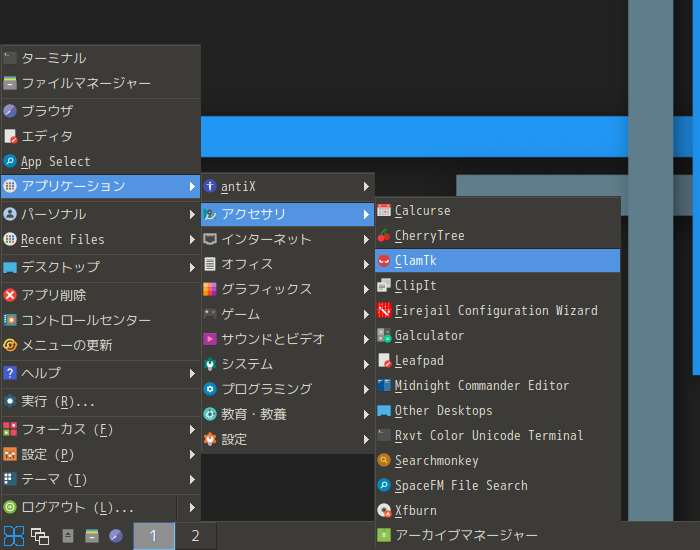Open ターミナル from the menu
The width and height of the screenshot is (700, 550).
click(101, 58)
